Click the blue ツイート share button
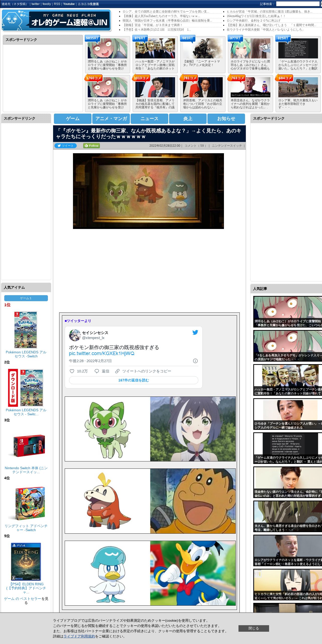This screenshot has width=322, height=644. tap(65, 146)
